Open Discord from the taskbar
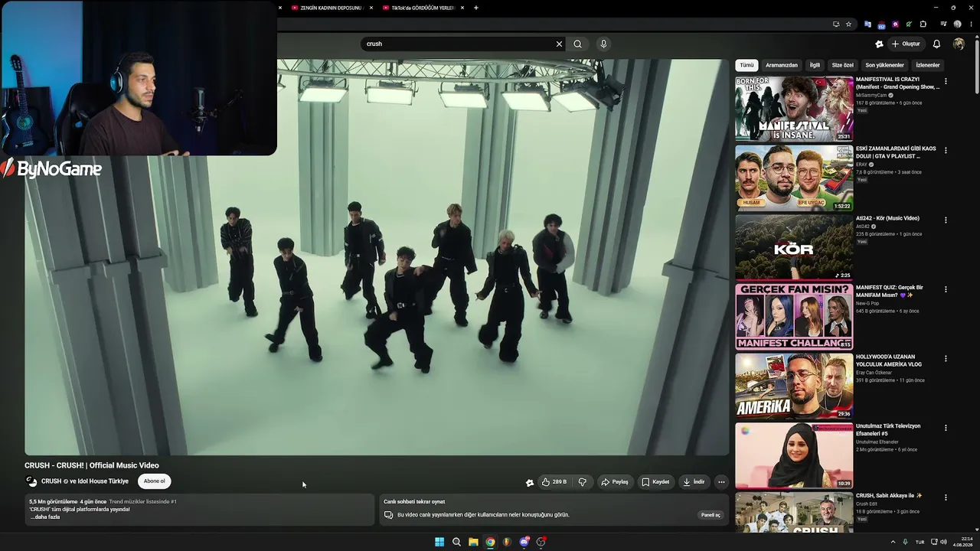The height and width of the screenshot is (551, 980). 524,542
